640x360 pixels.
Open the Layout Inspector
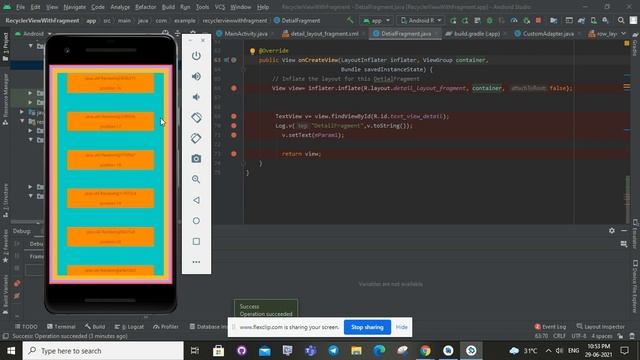[x=600, y=327]
